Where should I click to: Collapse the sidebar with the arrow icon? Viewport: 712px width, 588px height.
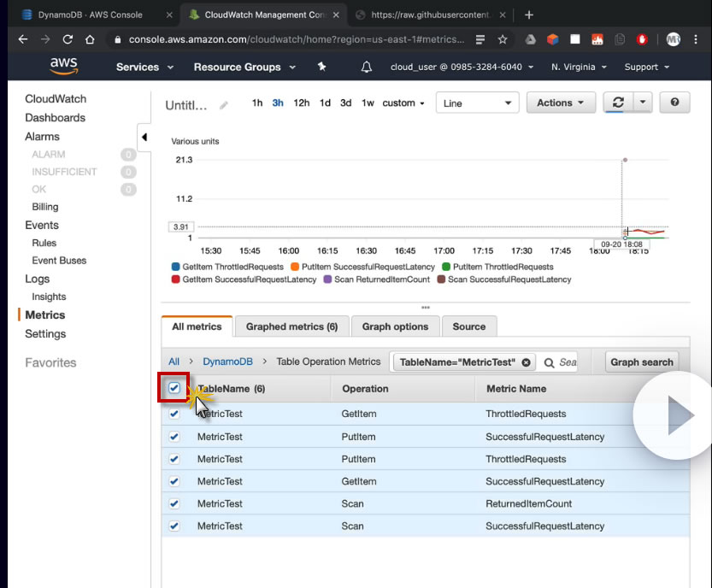click(x=144, y=137)
